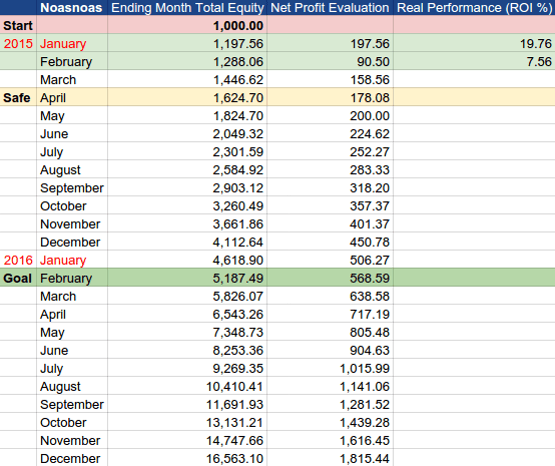Select December 2016 equity 16,563.10
555x466 pixels.
click(187, 458)
